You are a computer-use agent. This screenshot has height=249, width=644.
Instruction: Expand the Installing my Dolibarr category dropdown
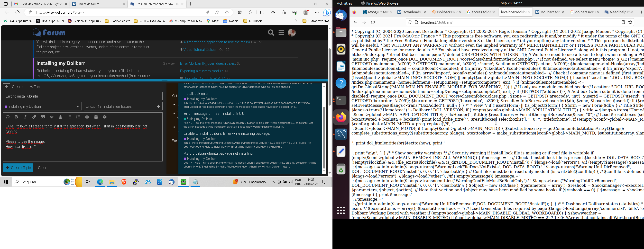42,107
